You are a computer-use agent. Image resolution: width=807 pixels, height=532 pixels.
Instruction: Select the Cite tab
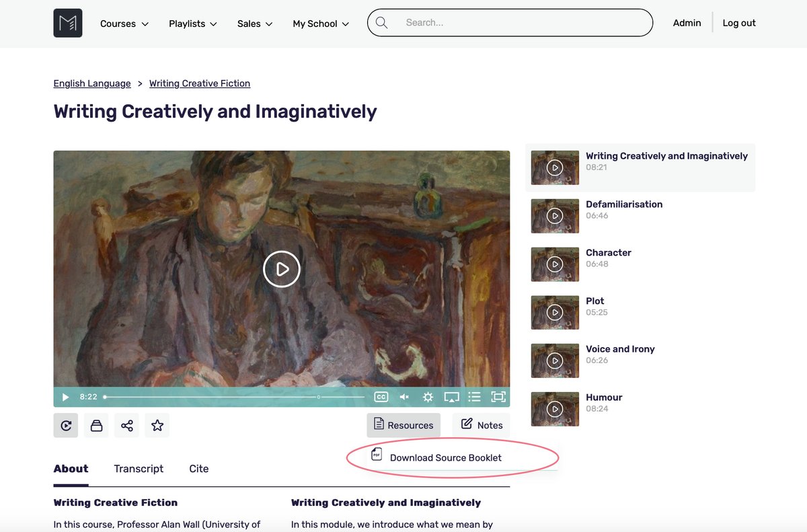click(198, 468)
